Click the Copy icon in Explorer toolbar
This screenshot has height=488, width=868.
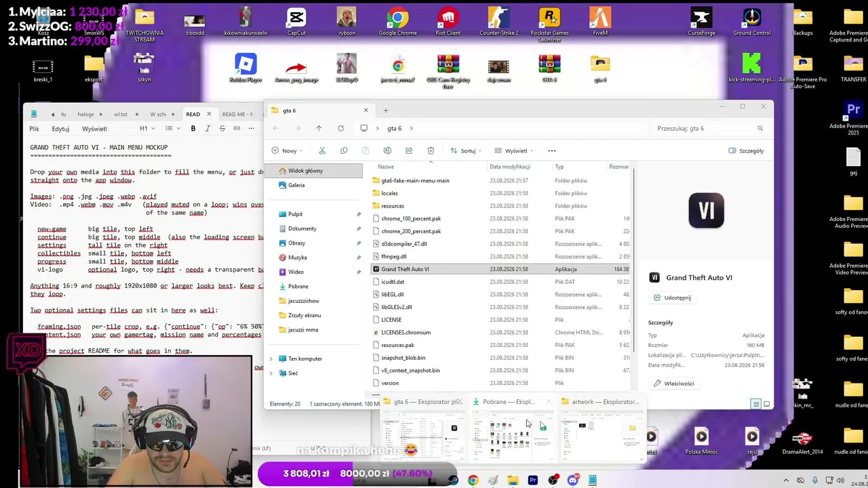(344, 150)
